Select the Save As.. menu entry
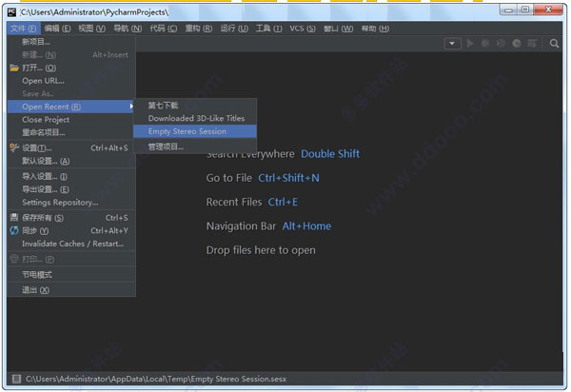 click(x=71, y=93)
